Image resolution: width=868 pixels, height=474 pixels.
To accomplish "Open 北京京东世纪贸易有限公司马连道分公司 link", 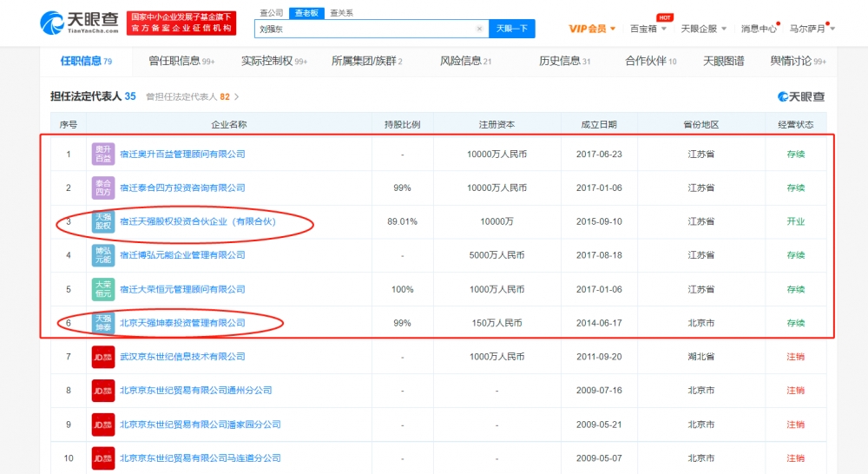I will [201, 458].
